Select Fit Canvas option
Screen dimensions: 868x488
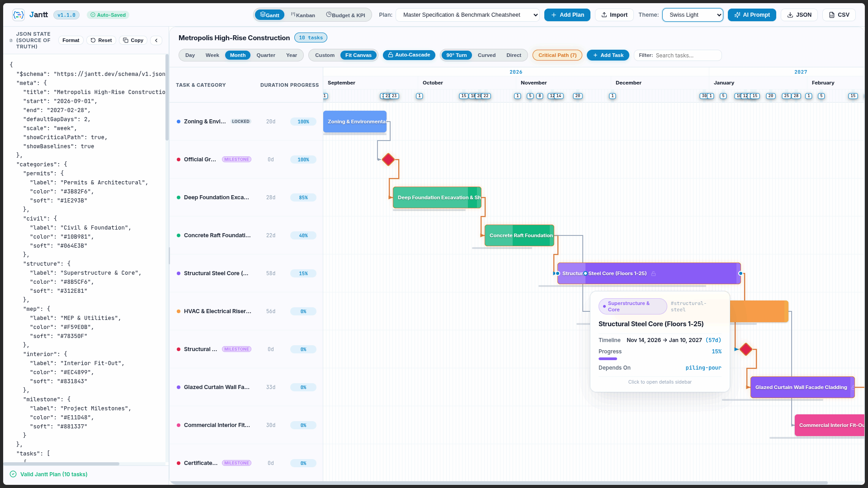[x=359, y=55]
